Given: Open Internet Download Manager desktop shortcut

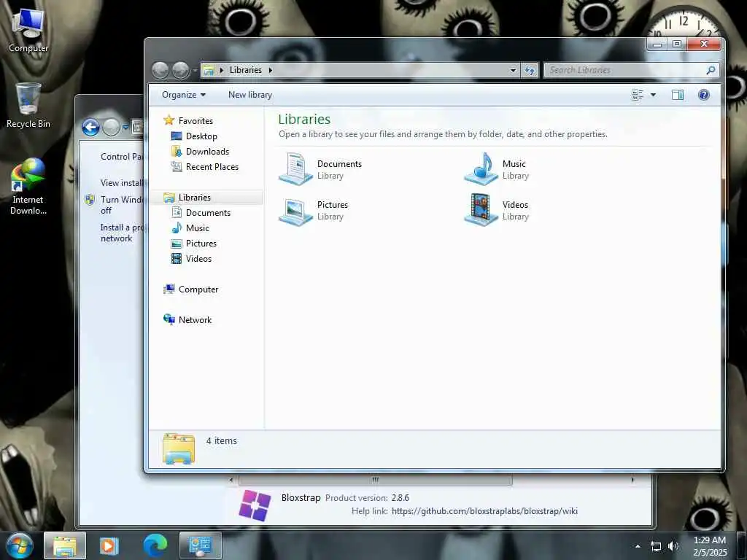Looking at the screenshot, I should [x=28, y=187].
